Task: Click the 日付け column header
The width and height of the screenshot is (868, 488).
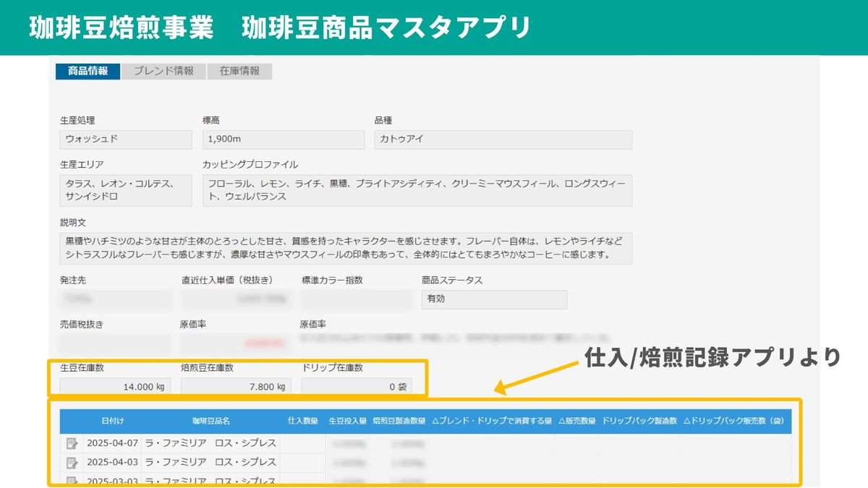Action: 113,421
